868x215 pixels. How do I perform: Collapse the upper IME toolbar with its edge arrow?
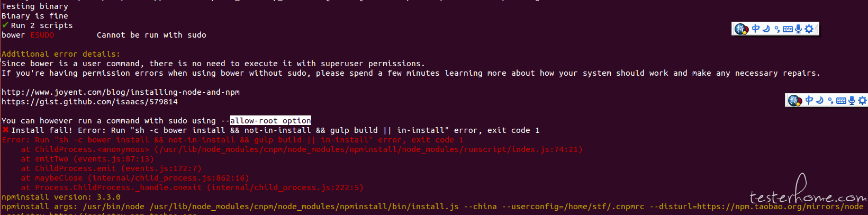tap(817, 29)
